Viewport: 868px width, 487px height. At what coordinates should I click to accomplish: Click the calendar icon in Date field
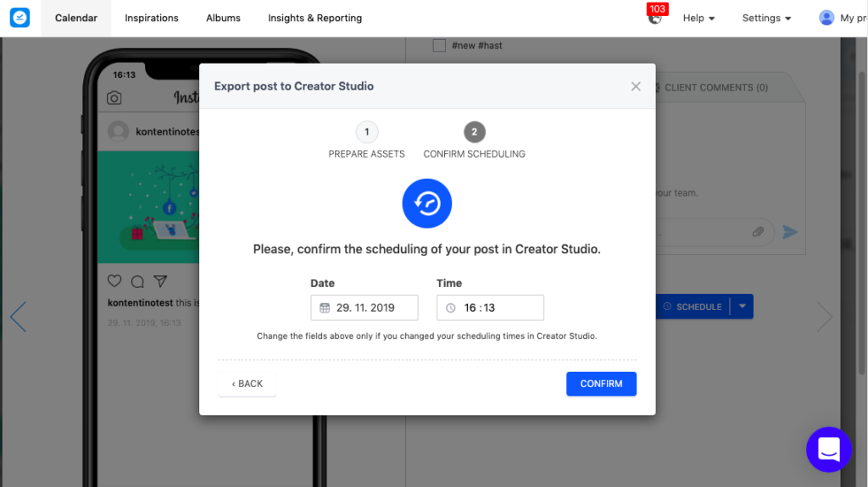(325, 307)
